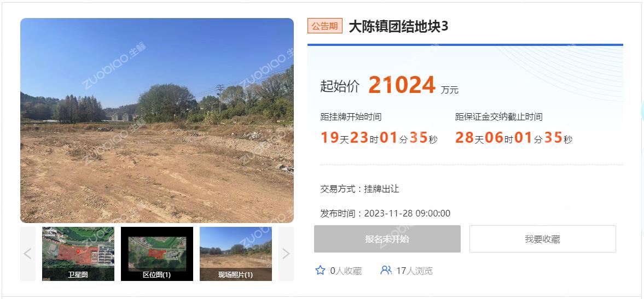Image resolution: width=644 pixels, height=299 pixels.
Task: Click the starting price 21024
Action: [402, 85]
